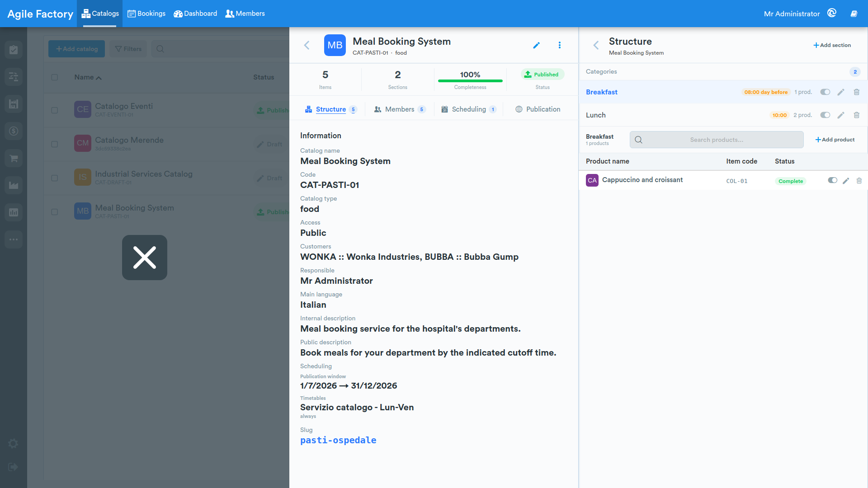The width and height of the screenshot is (868, 488).
Task: Click the Add section button
Action: pos(832,45)
